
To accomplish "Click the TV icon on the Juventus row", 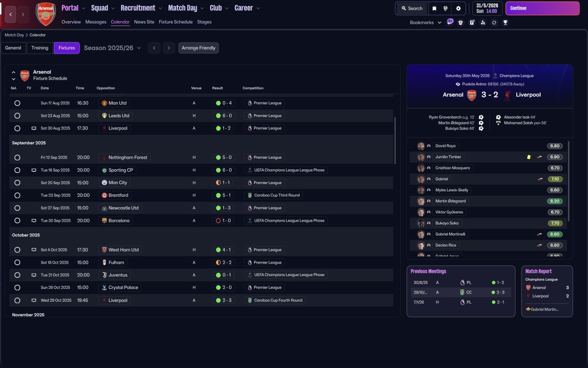I will tap(34, 275).
